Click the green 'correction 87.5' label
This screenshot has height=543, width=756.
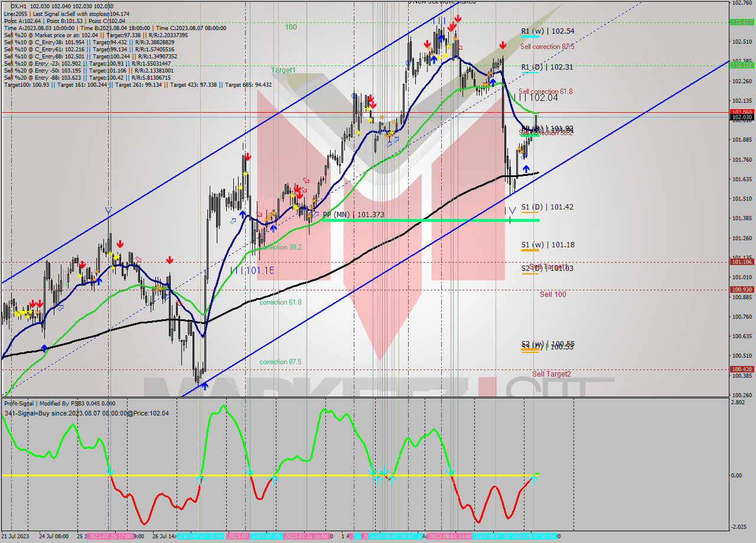point(281,362)
